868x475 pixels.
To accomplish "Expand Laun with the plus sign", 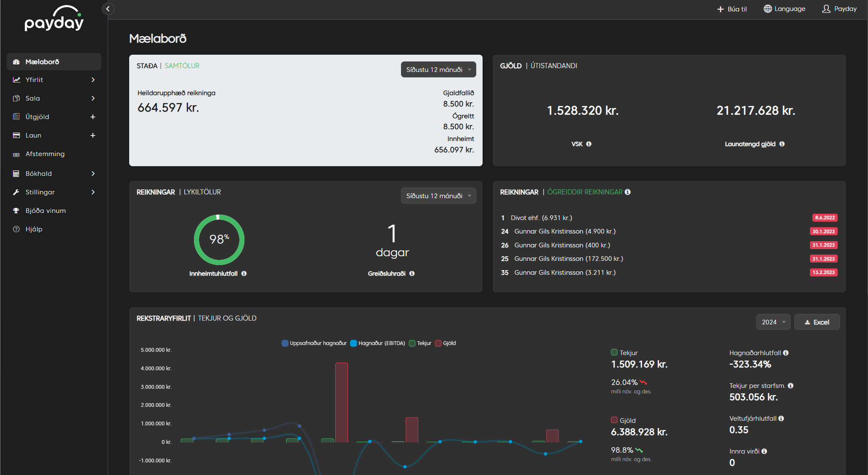I will click(93, 135).
